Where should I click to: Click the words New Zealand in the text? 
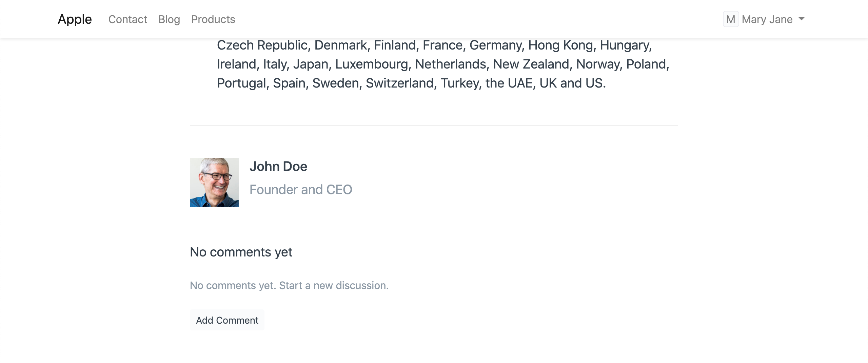(531, 64)
